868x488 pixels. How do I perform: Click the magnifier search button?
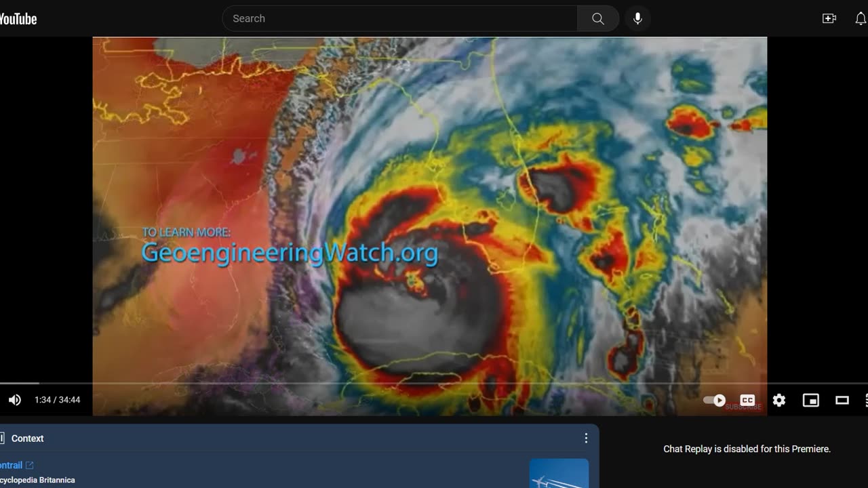click(598, 18)
